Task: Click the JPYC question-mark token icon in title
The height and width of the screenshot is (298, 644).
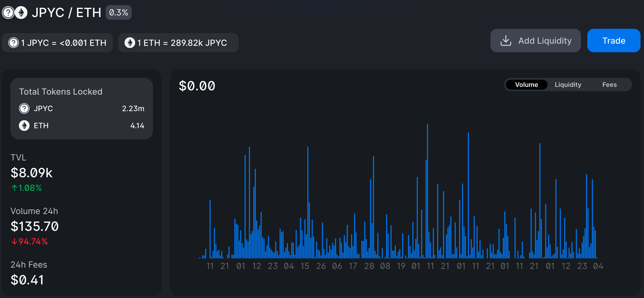Action: (8, 13)
